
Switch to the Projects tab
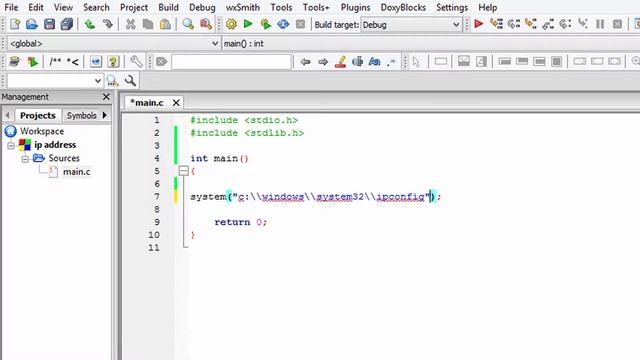pos(38,116)
